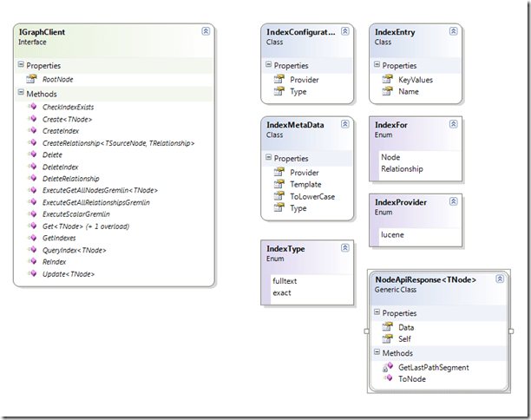Click the ToLowerCase property icon
The image size is (531, 420).
pyautogui.click(x=279, y=196)
